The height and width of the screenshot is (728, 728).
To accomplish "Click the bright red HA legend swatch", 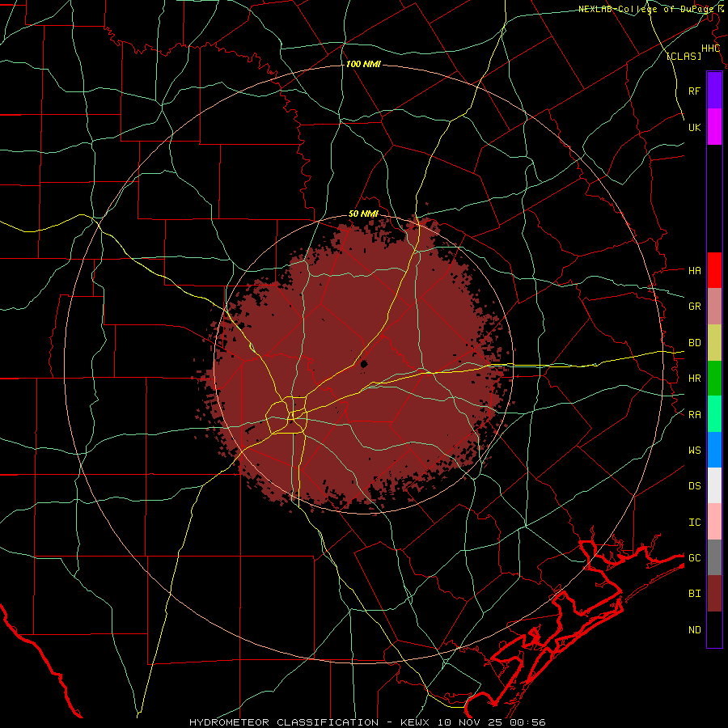I will click(x=714, y=270).
